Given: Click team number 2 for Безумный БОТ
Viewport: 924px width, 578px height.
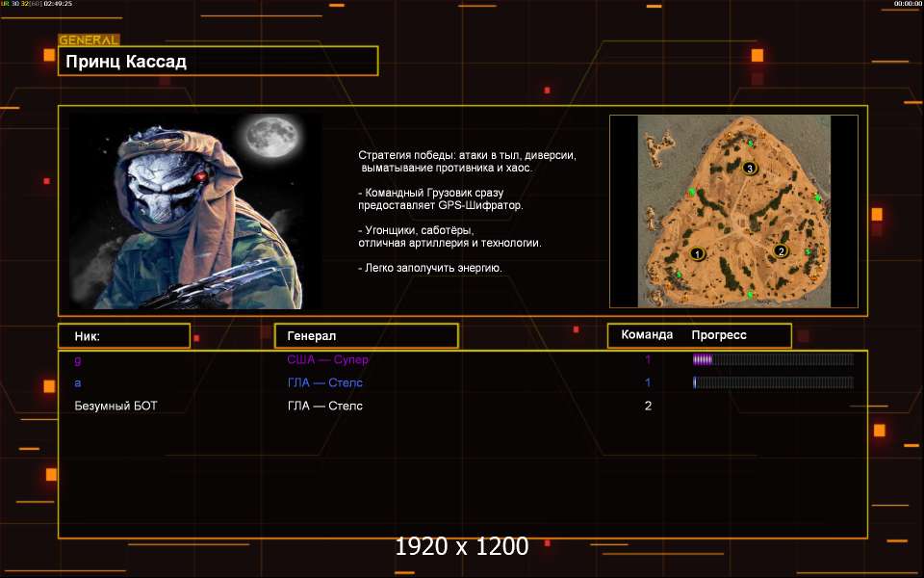Looking at the screenshot, I should (x=648, y=406).
